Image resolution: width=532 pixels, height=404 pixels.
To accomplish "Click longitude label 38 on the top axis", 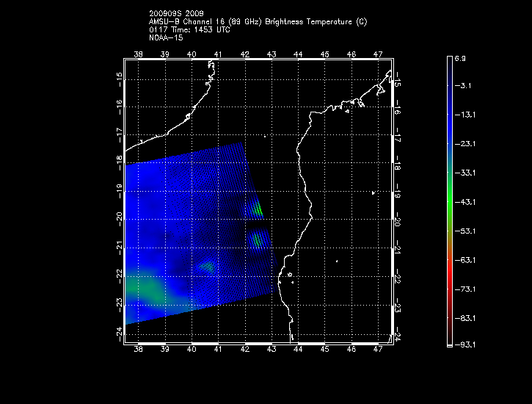I will coord(139,54).
